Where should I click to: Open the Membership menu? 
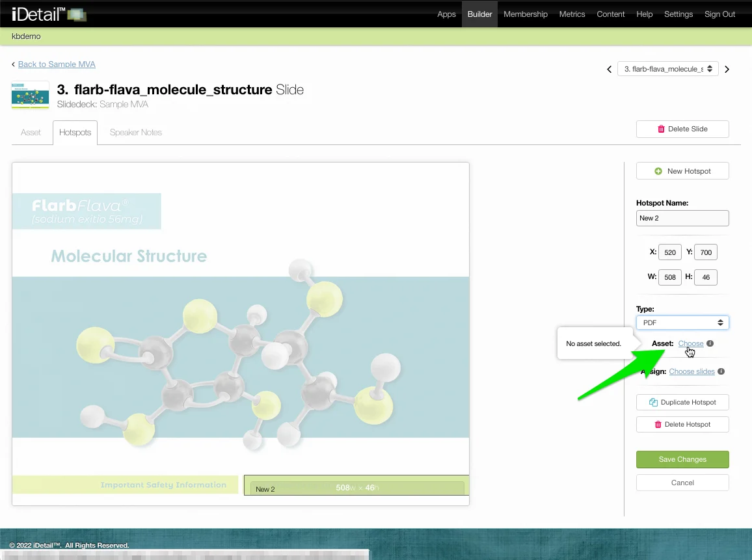coord(526,14)
